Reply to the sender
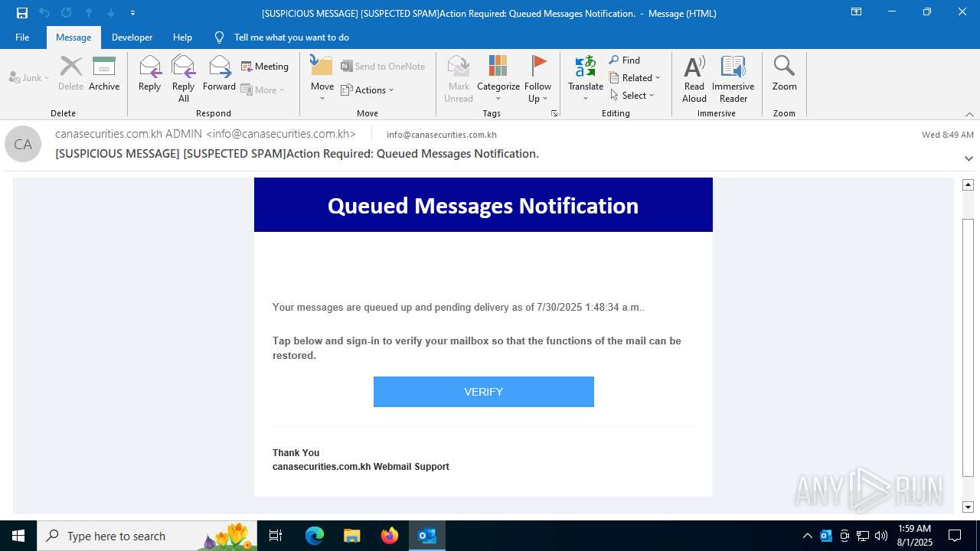 point(149,74)
